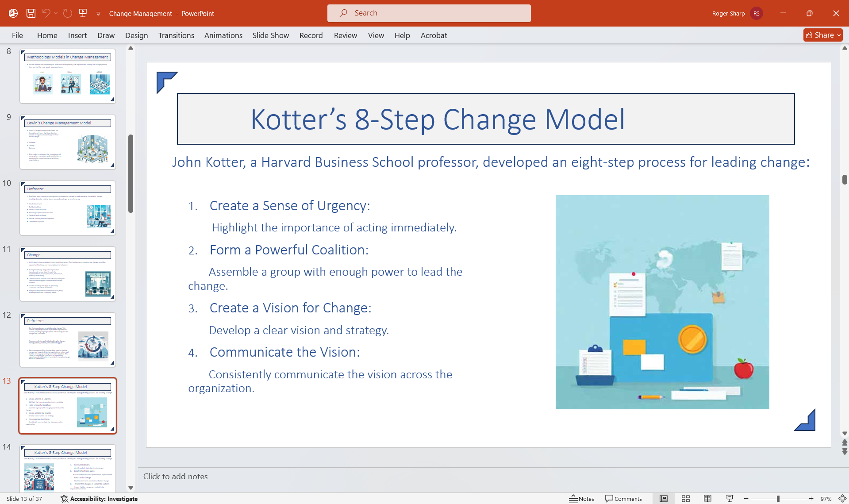Go to previous slide double-arrow button
Screen dimensions: 849x504
click(x=845, y=442)
